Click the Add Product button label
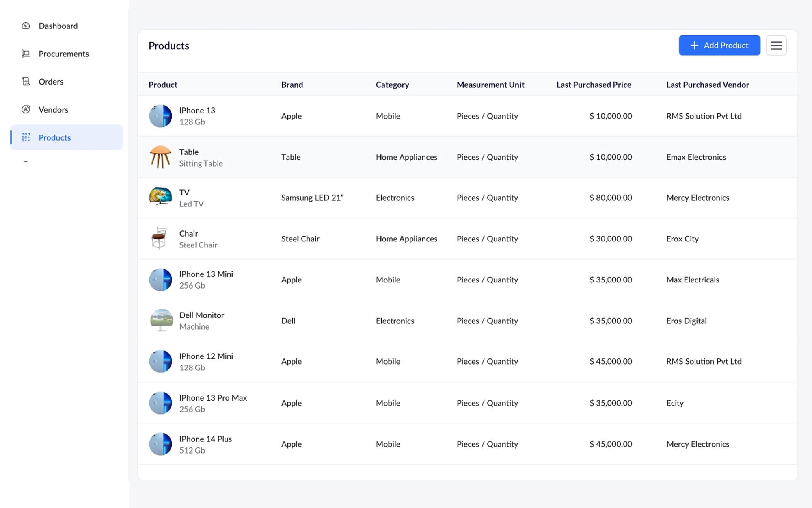Image resolution: width=812 pixels, height=508 pixels. coord(726,45)
